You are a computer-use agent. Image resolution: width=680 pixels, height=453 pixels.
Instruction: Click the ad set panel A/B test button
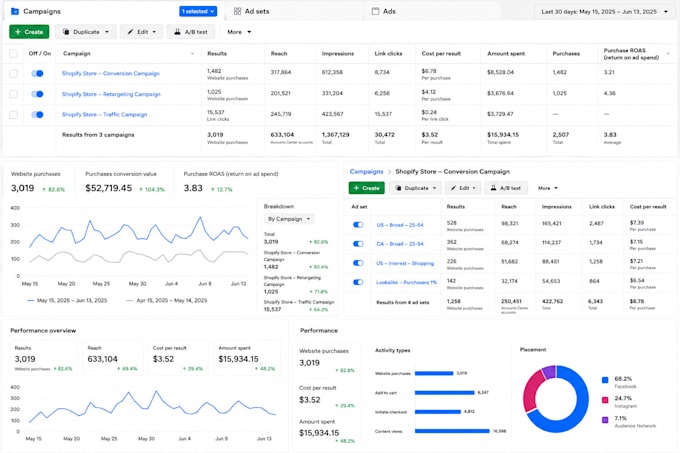[506, 188]
